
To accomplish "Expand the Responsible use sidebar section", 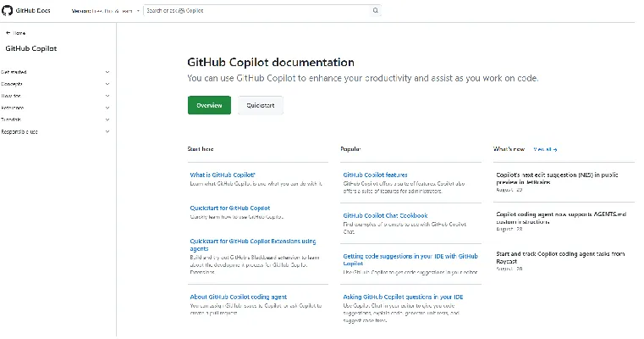I will click(x=56, y=131).
